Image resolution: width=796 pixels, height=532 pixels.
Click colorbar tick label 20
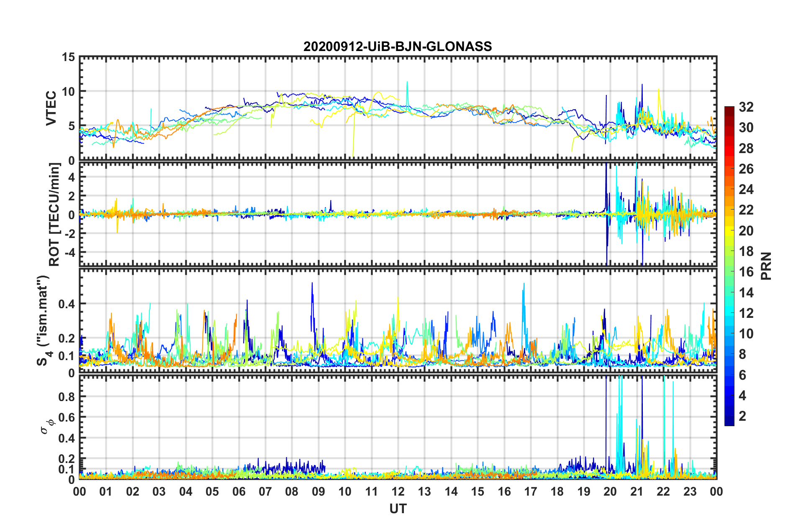coord(746,231)
